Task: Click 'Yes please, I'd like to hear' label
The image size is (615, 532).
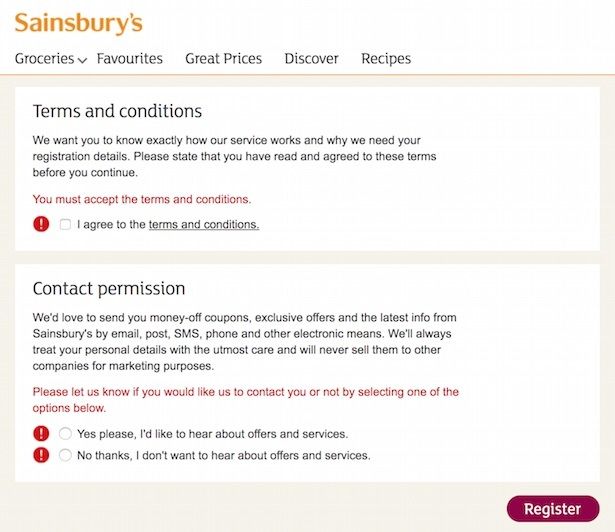Action: coord(213,434)
